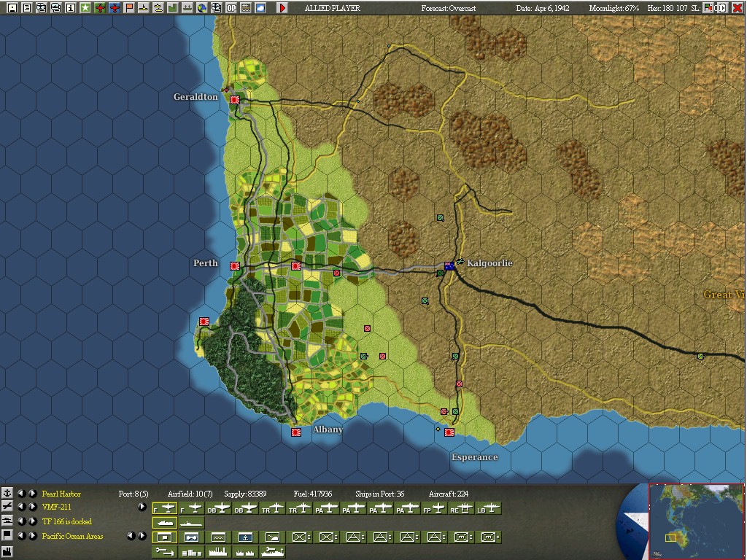Viewport: 747px width, 560px height.
Task: Select the FP floatplane squadron icon
Action: (434, 508)
